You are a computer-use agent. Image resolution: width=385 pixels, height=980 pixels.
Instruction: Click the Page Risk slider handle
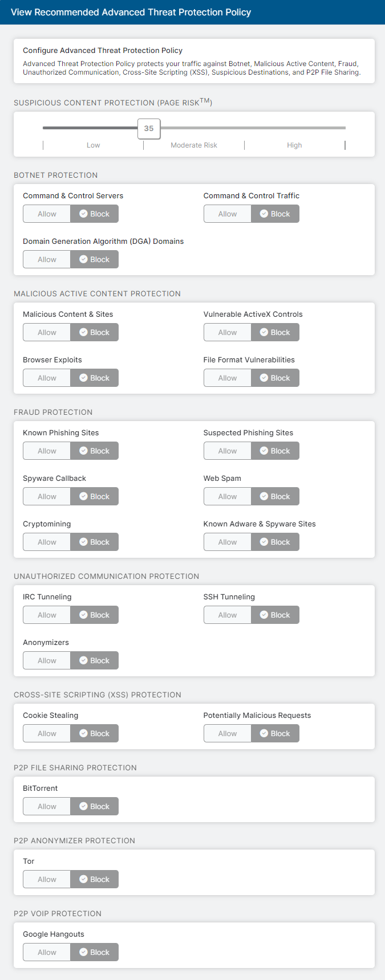pos(149,129)
